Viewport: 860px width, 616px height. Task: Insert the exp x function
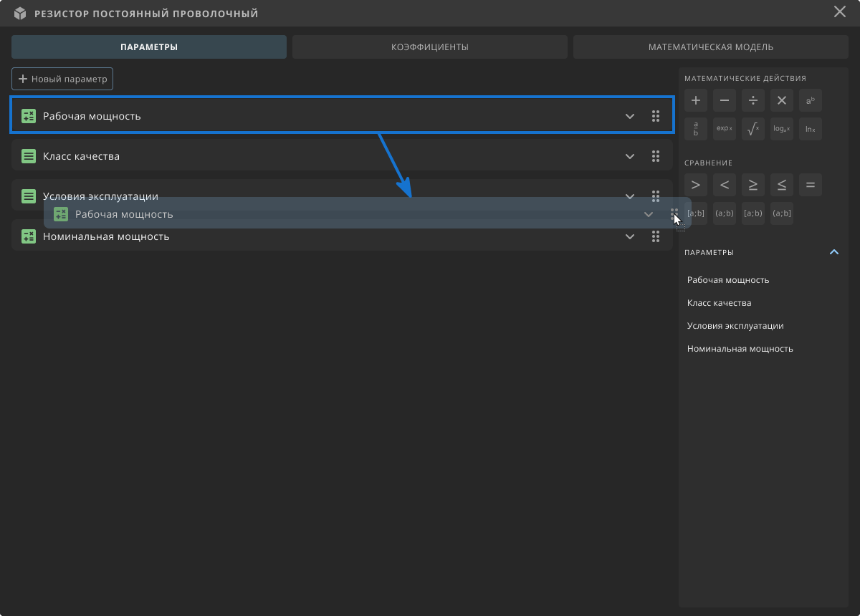pyautogui.click(x=725, y=129)
